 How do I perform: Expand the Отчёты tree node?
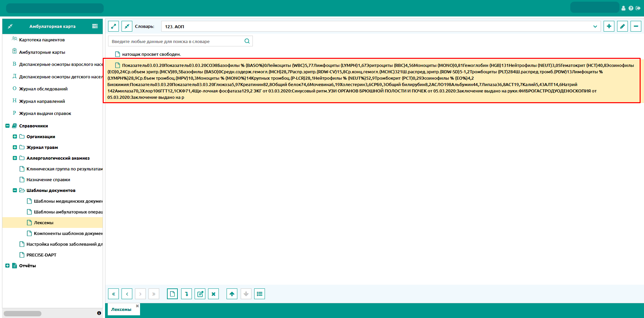pos(7,266)
